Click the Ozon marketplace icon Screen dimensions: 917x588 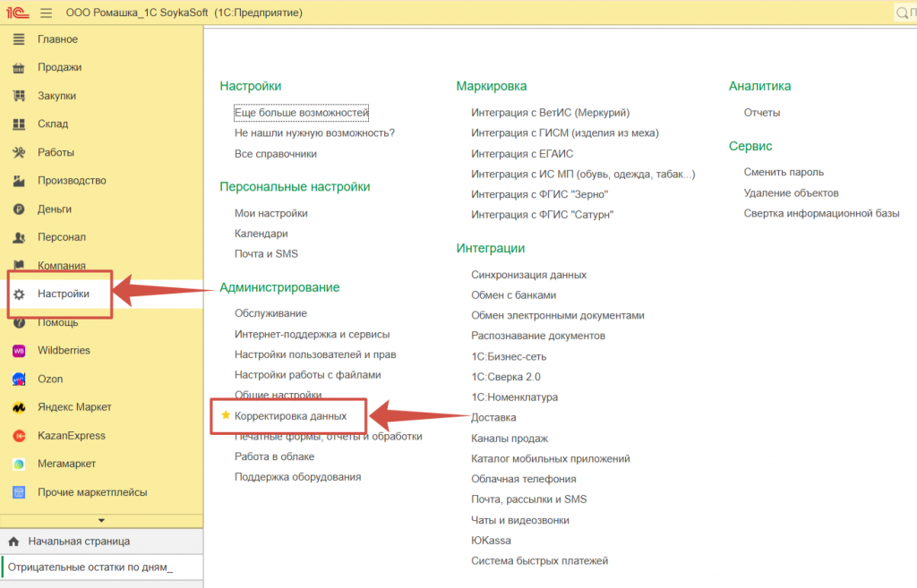coord(19,379)
